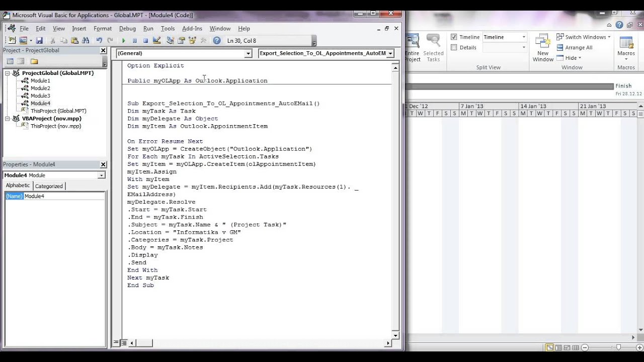Close the Project - ProjectGlobal panel
Viewport: 644px width, 362px height.
pyautogui.click(x=103, y=51)
